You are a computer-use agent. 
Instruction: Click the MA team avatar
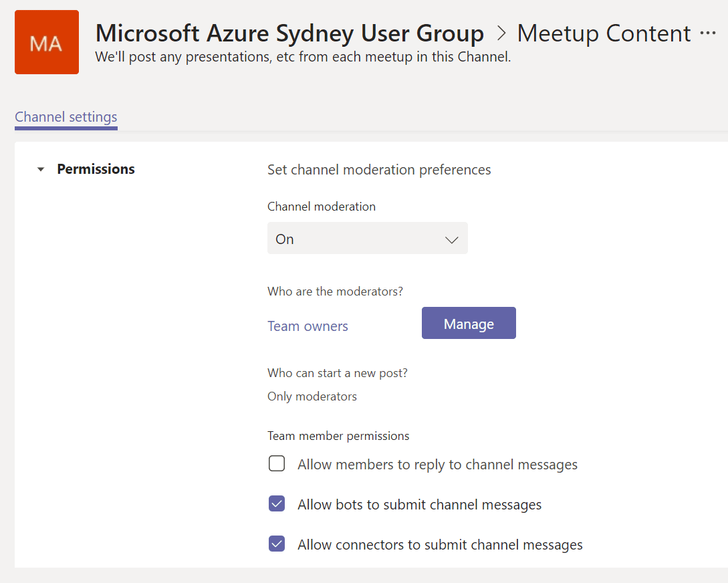click(47, 42)
